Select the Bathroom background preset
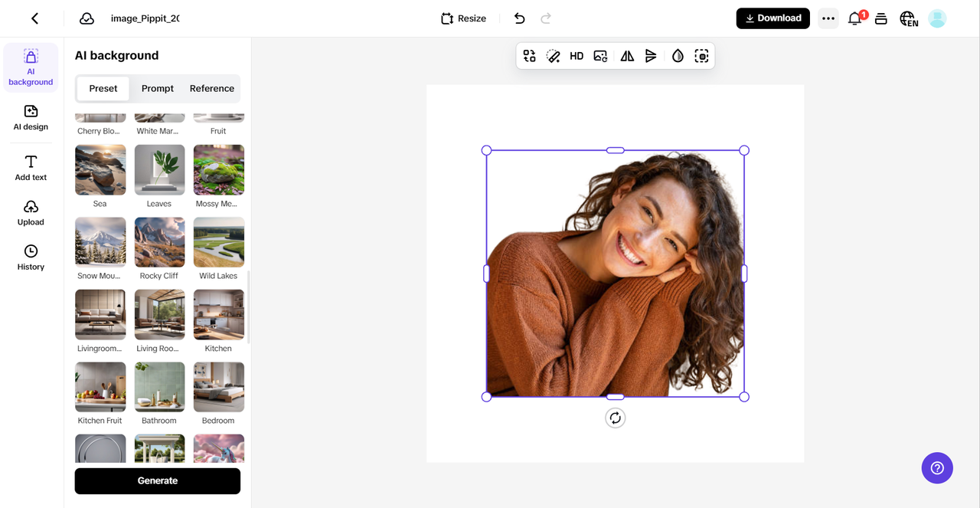980x508 pixels. coord(159,387)
